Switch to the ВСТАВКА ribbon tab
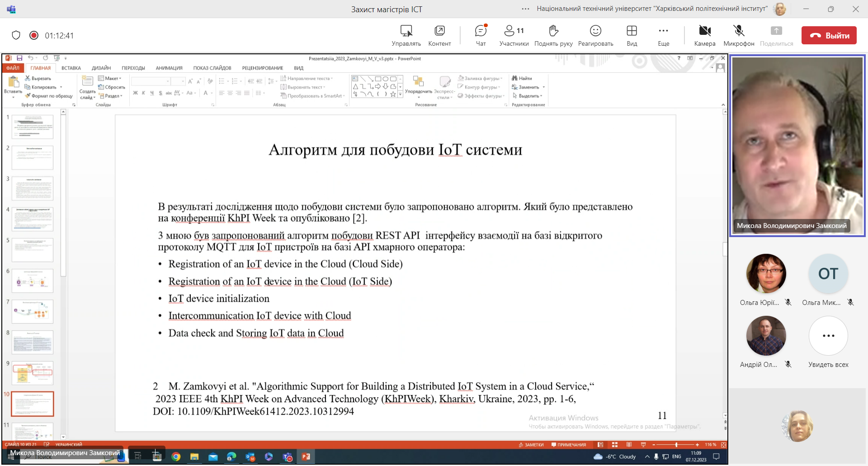This screenshot has width=868, height=466. coord(71,68)
